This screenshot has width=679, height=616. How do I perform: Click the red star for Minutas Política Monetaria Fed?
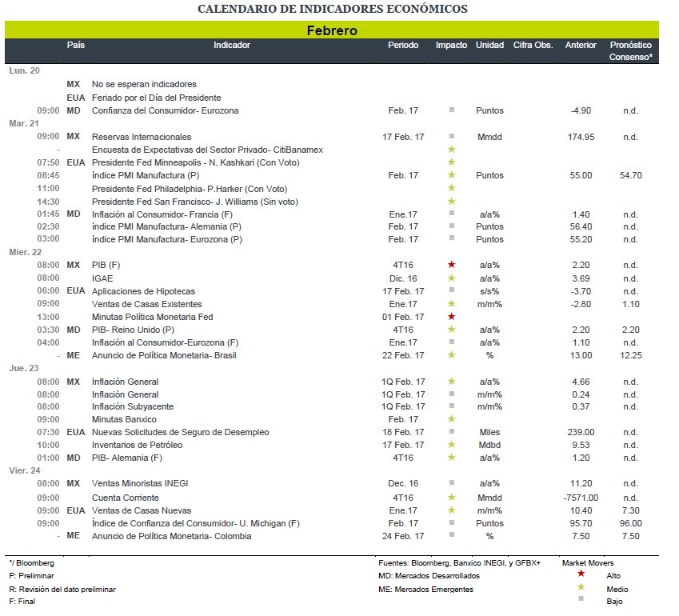coord(451,316)
